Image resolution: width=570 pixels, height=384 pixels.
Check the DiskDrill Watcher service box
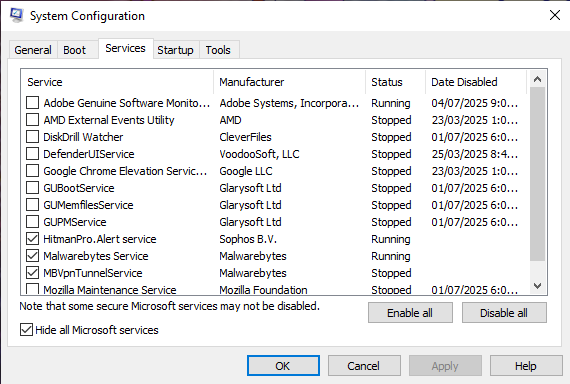(x=32, y=137)
